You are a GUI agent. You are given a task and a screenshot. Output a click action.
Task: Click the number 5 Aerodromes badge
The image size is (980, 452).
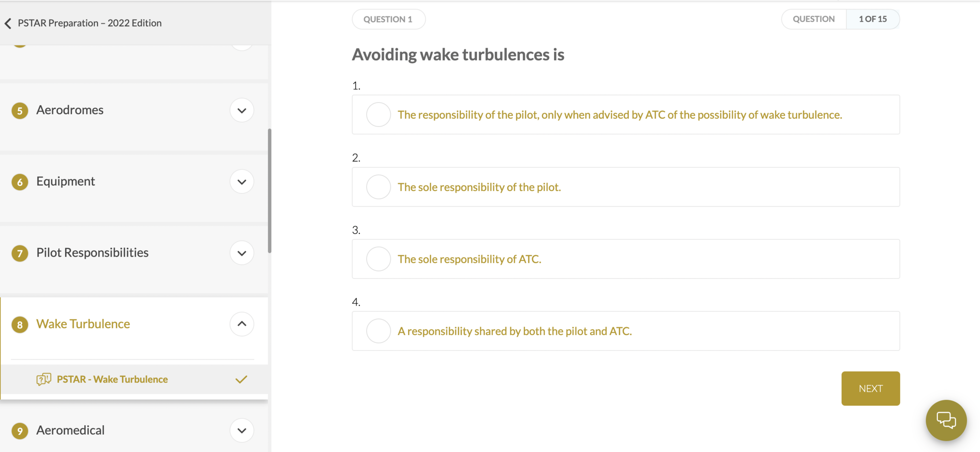tap(20, 111)
